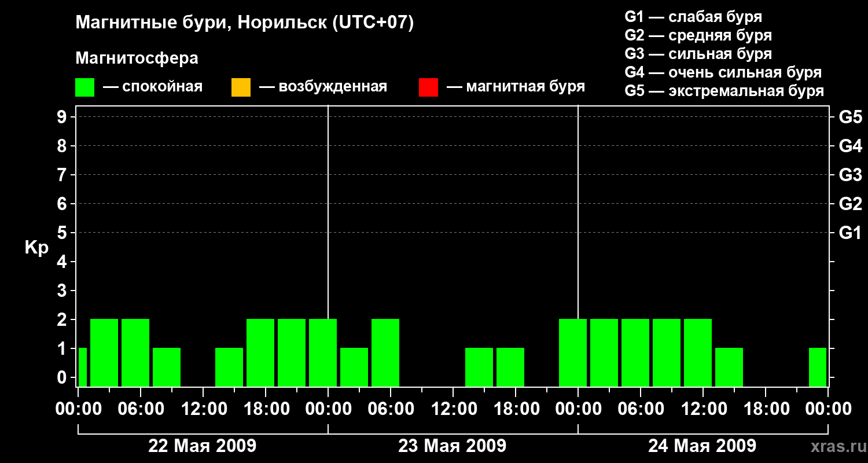This screenshot has width=868, height=463.
Task: Click the G2 right-axis label
Action: click(x=851, y=204)
